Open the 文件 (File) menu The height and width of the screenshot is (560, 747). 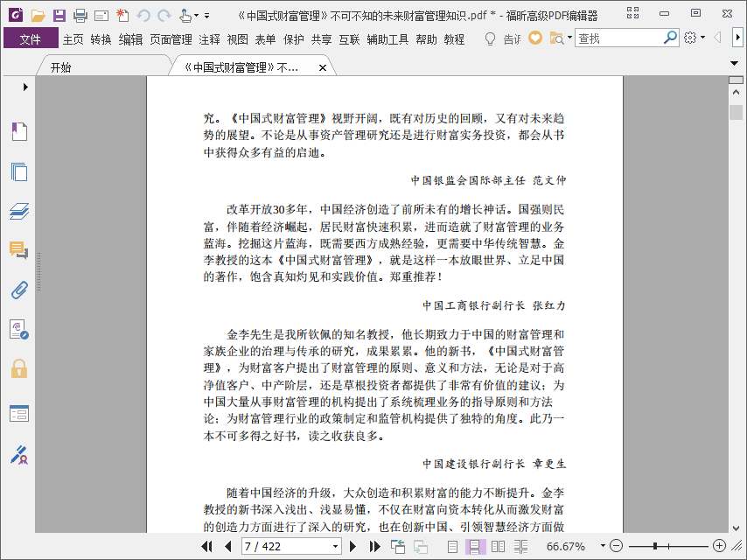tap(31, 39)
